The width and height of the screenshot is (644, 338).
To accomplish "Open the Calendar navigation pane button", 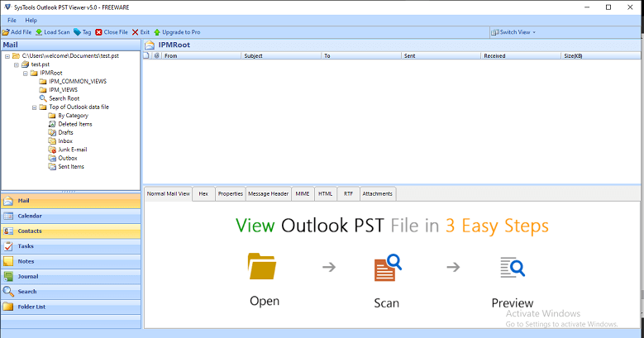I will click(70, 216).
